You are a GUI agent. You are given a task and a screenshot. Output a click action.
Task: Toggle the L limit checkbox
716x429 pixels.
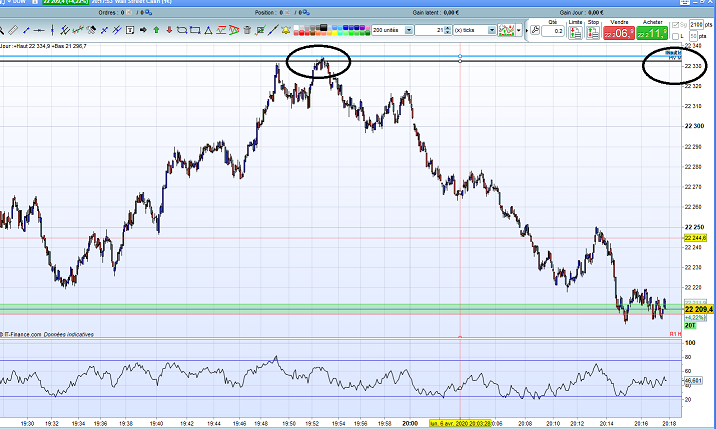pyautogui.click(x=676, y=36)
